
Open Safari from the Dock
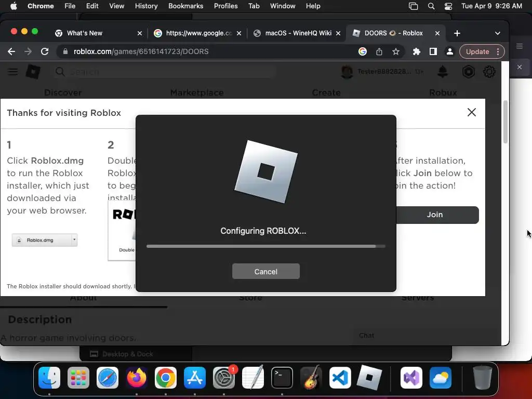pyautogui.click(x=108, y=377)
